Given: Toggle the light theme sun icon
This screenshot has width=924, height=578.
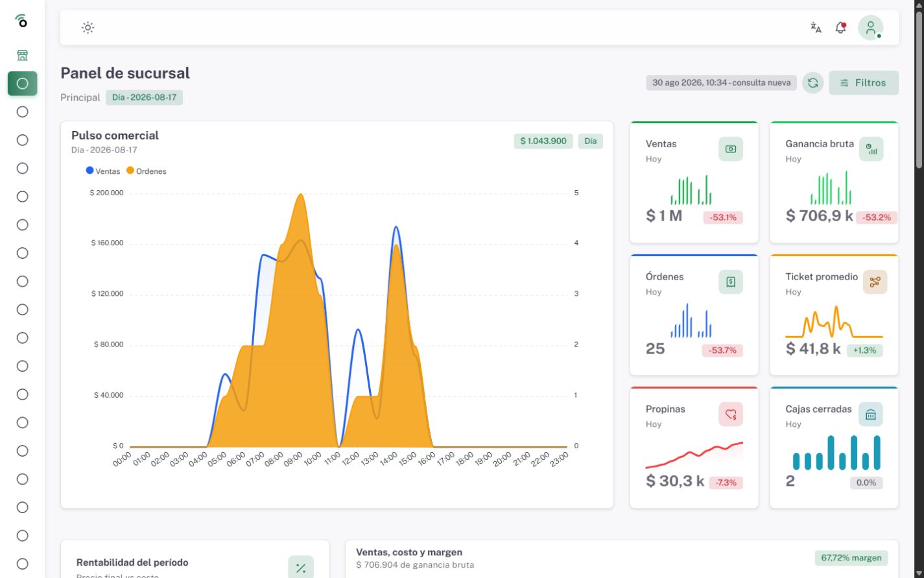Looking at the screenshot, I should pyautogui.click(x=88, y=27).
